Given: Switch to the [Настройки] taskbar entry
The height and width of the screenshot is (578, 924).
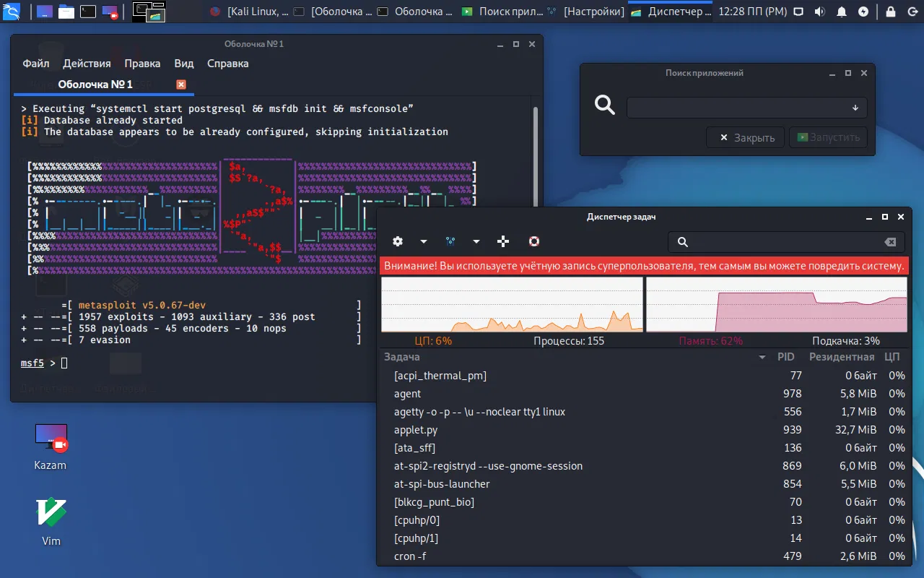Looking at the screenshot, I should (x=585, y=12).
